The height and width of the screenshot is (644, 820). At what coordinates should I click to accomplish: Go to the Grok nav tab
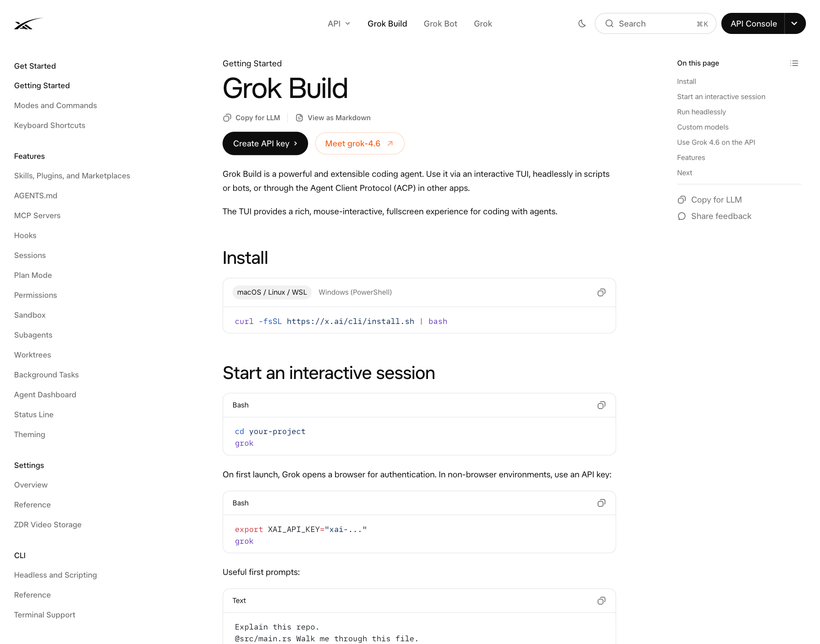click(x=483, y=24)
